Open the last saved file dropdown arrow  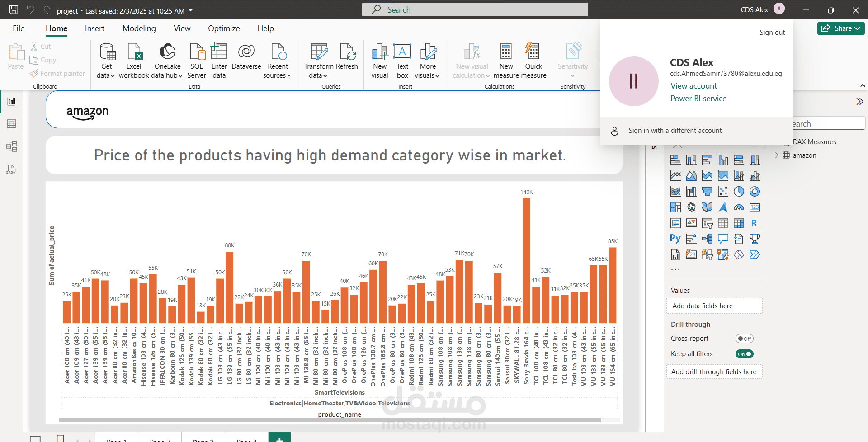click(190, 10)
